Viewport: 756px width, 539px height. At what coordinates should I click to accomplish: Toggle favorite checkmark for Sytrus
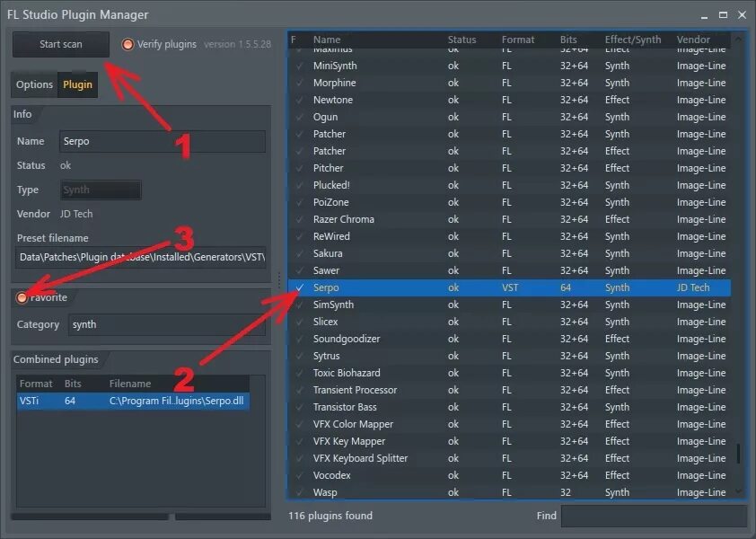299,356
